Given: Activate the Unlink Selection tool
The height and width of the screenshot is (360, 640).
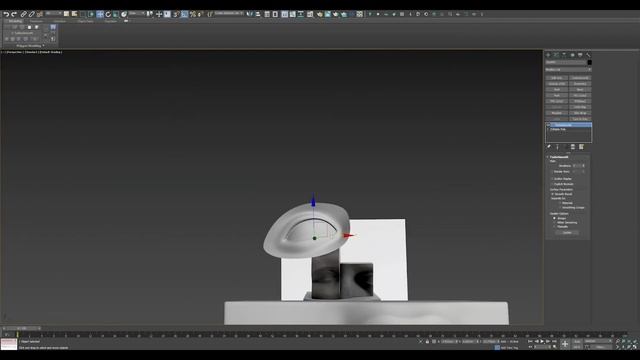Looking at the screenshot, I should 31,14.
